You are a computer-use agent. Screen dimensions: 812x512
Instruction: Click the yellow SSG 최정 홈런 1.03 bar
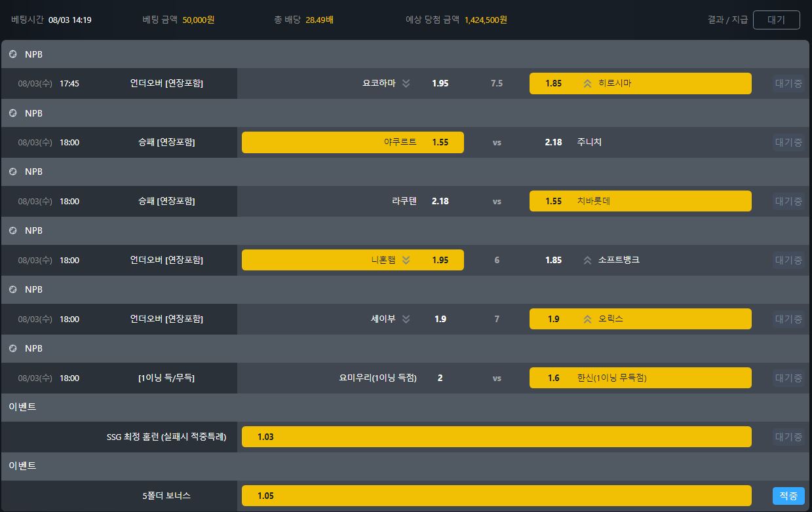click(x=496, y=437)
